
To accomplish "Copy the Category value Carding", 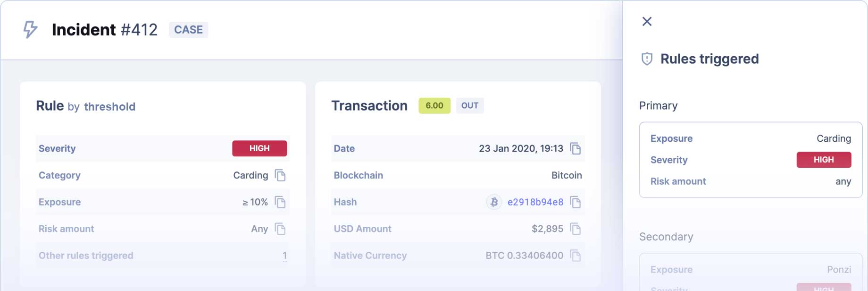I will click(x=280, y=175).
